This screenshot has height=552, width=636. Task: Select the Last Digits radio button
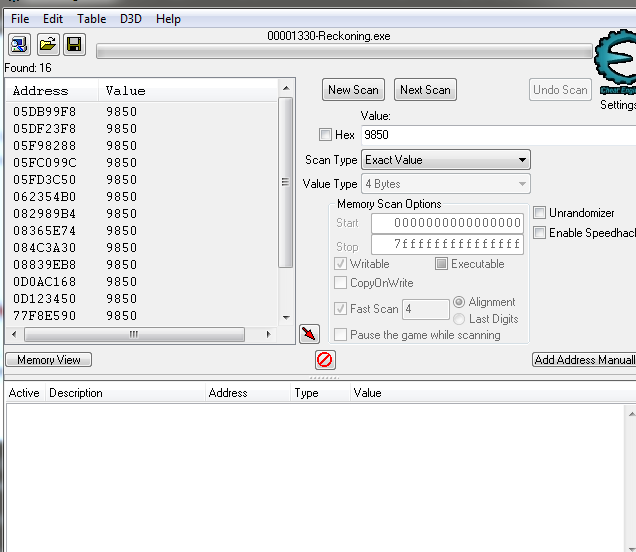[459, 319]
